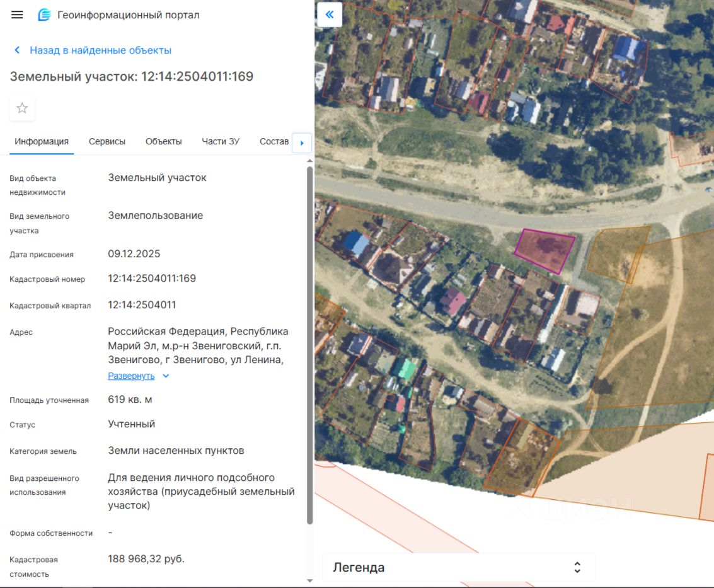Add parcel to favorites with star icon

pos(22,108)
